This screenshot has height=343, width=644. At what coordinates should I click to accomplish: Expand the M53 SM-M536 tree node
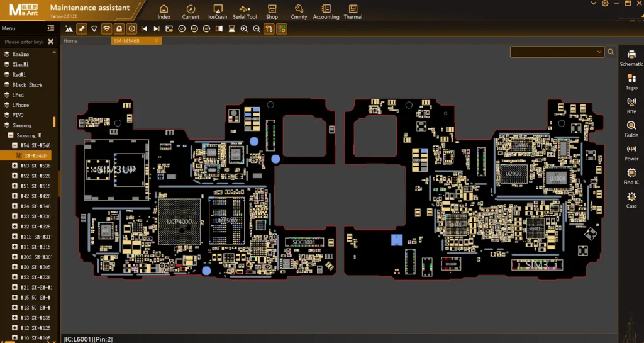(x=14, y=166)
